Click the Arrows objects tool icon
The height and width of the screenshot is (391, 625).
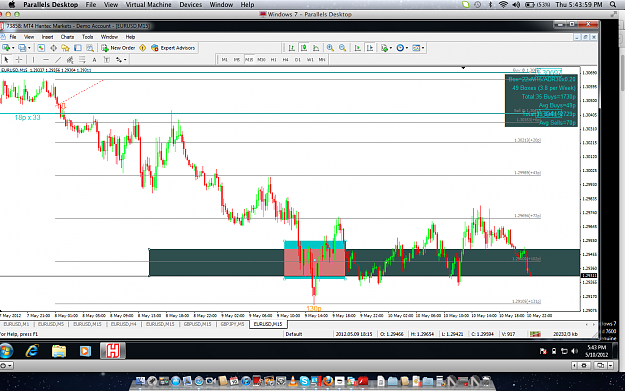pyautogui.click(x=119, y=60)
